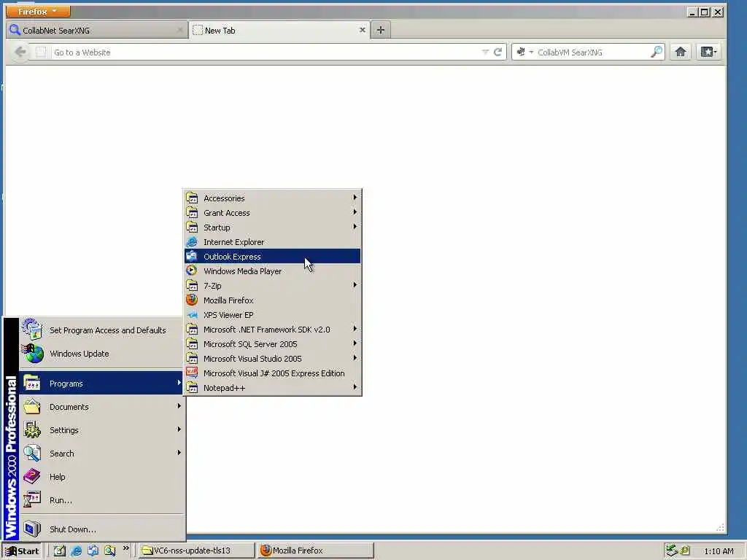Click the search magnifier in search bar
747x560 pixels.
pos(657,52)
